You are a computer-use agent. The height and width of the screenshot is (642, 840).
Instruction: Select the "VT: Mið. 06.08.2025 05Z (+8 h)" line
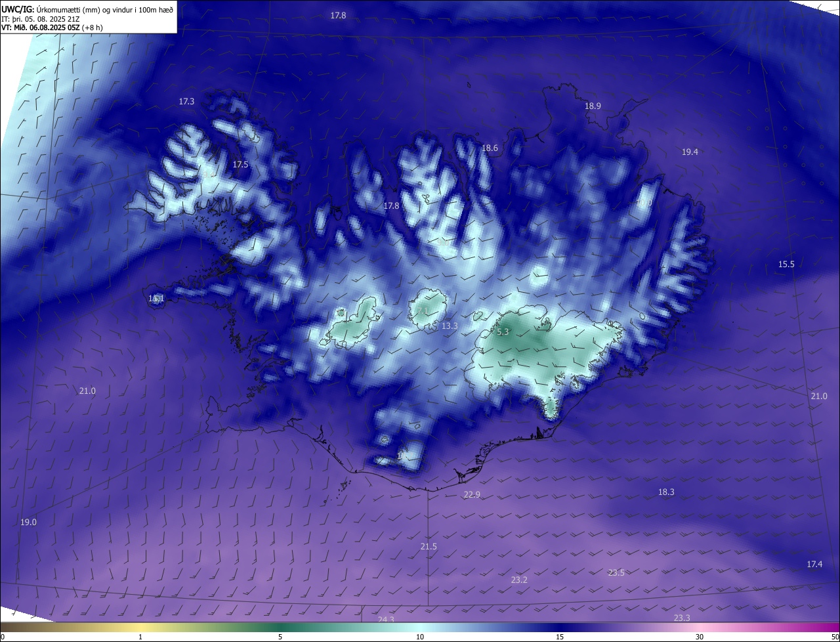click(52, 28)
